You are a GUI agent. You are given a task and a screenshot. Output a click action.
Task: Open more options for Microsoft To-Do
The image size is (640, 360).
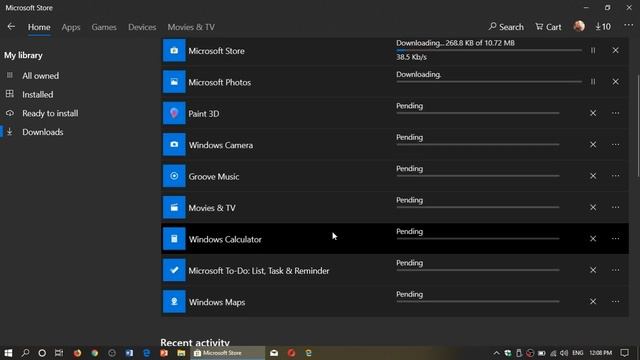pos(615,270)
